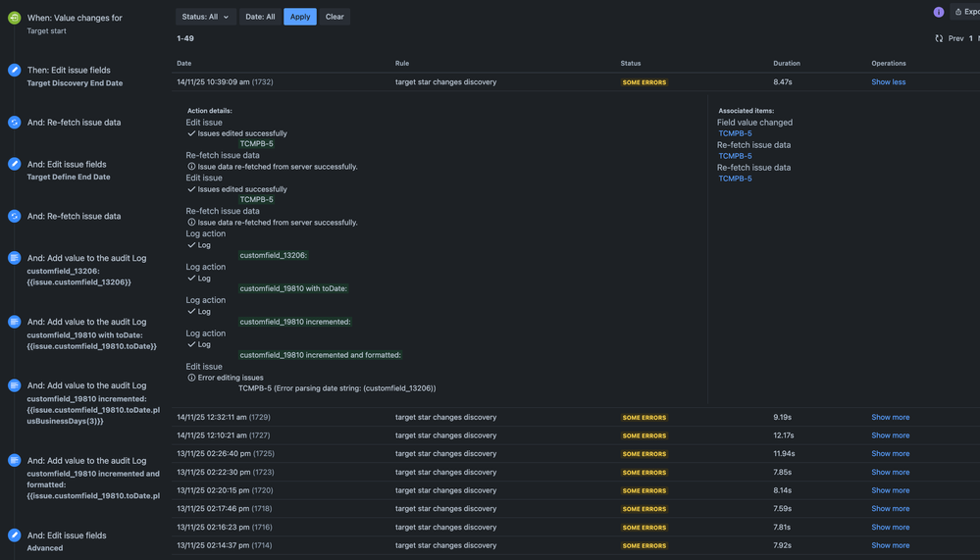The height and width of the screenshot is (560, 980).
Task: Click the customfield_19810 incremented: log tag
Action: pyautogui.click(x=295, y=322)
